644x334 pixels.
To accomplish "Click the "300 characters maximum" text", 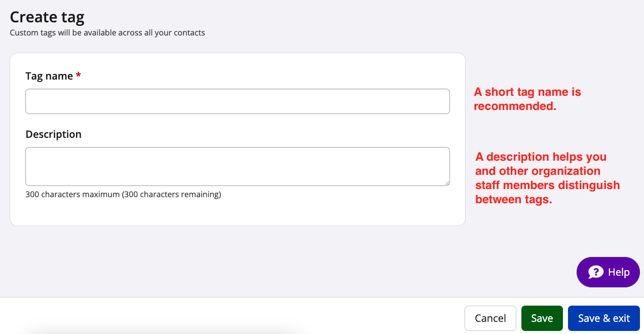I will click(72, 194).
